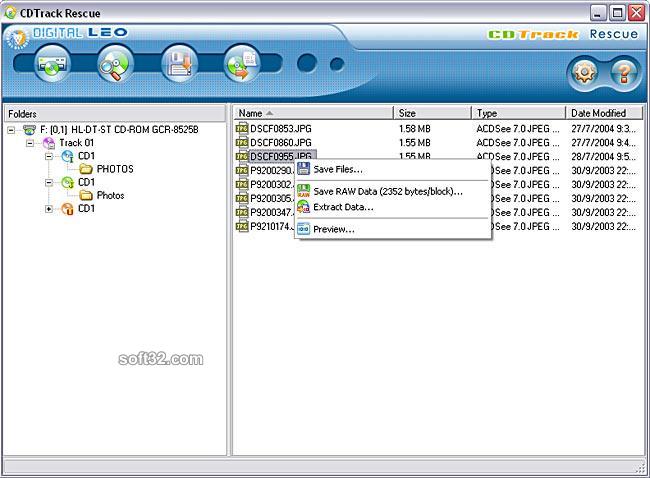The width and height of the screenshot is (650, 478).
Task: Sort by the Size column header
Action: click(432, 113)
